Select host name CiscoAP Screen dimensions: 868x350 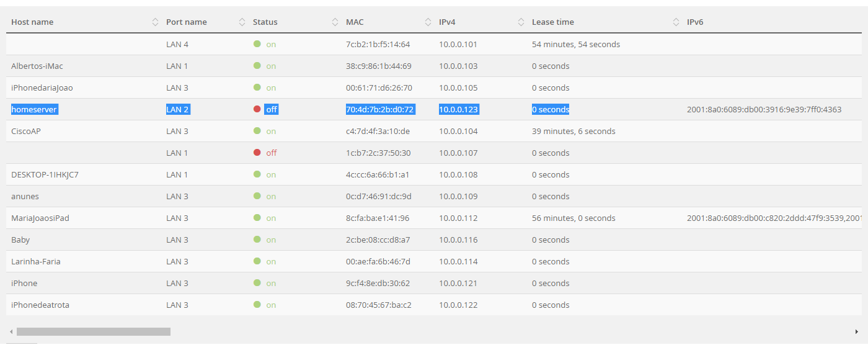[x=26, y=131]
